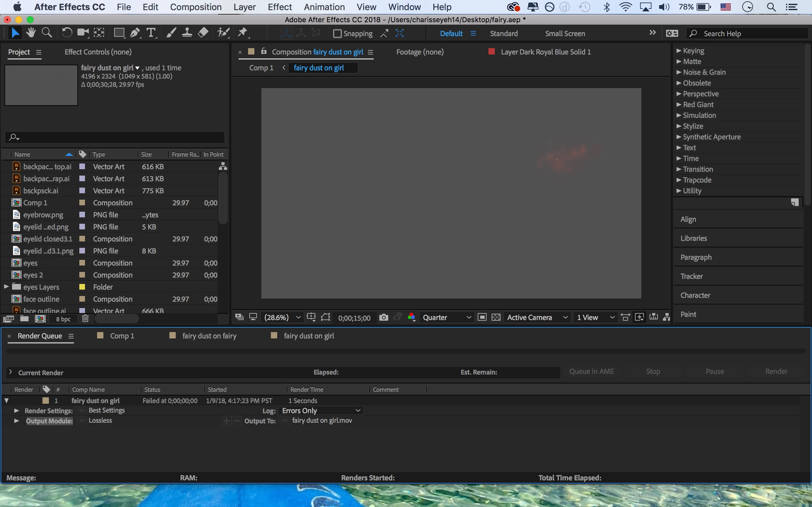The image size is (812, 507).
Task: Expand the Trapcode effects category
Action: 679,180
